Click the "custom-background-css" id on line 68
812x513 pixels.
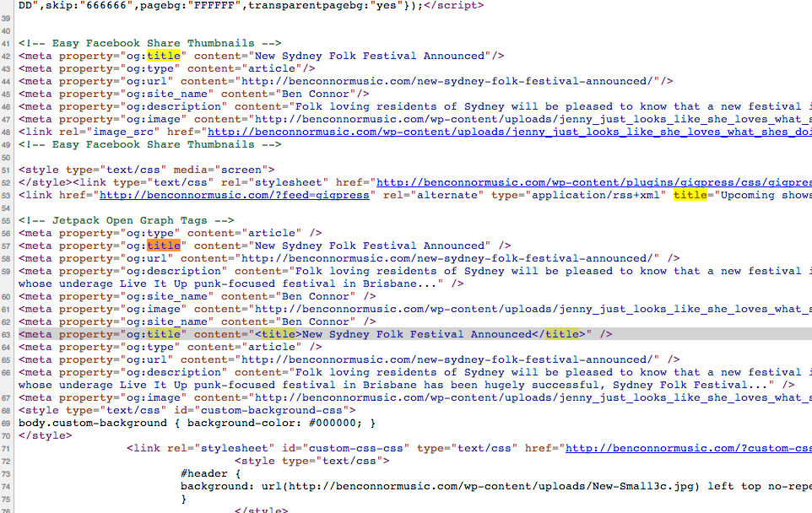pyautogui.click(x=271, y=411)
